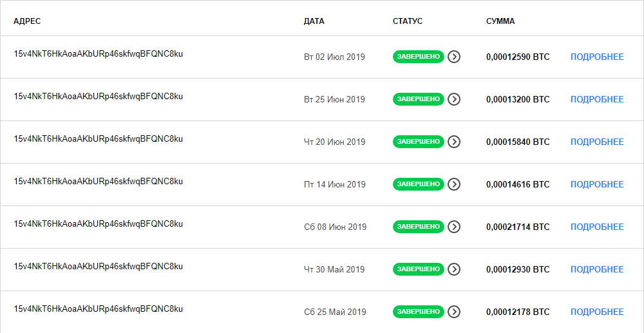Click the Статус column header

click(408, 21)
